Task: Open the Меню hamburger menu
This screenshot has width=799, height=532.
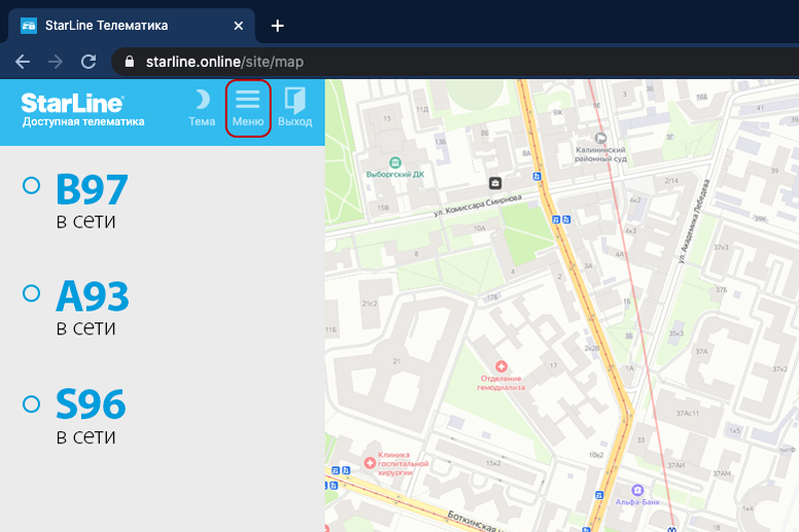Action: pyautogui.click(x=248, y=108)
